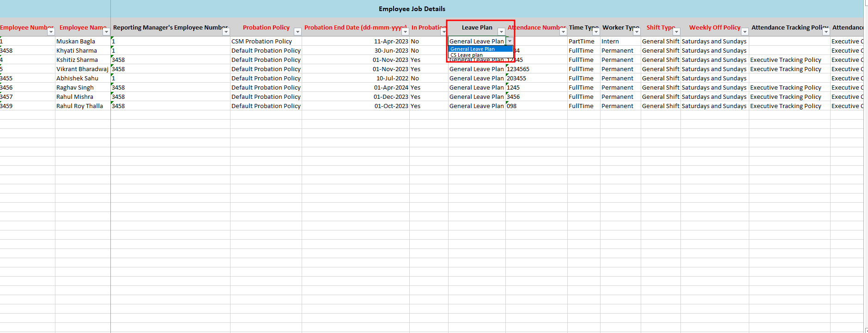Click the cell dropdown arrow beside Muskan's Leave Plan
Screen dimensions: 868x333
tap(510, 41)
